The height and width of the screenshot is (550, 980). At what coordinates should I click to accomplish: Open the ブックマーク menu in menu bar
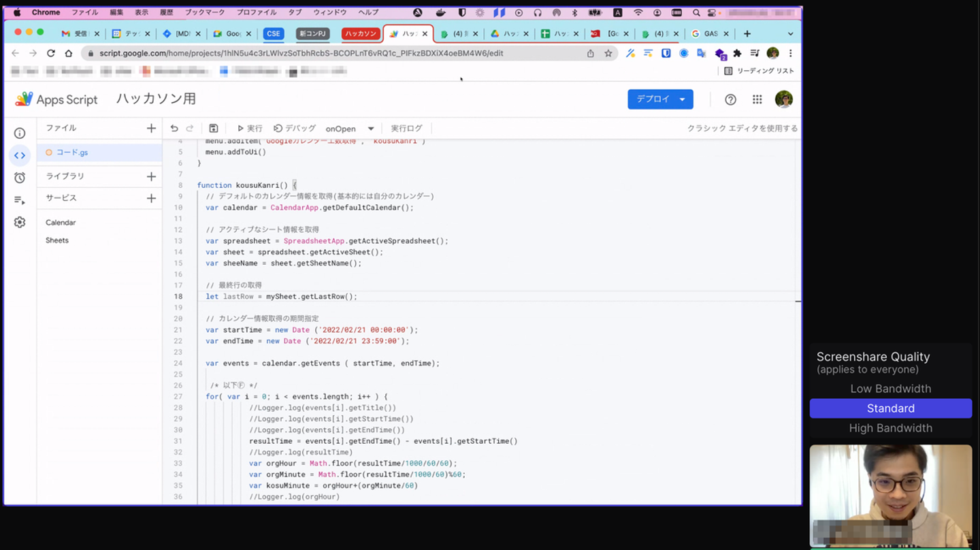tap(205, 12)
